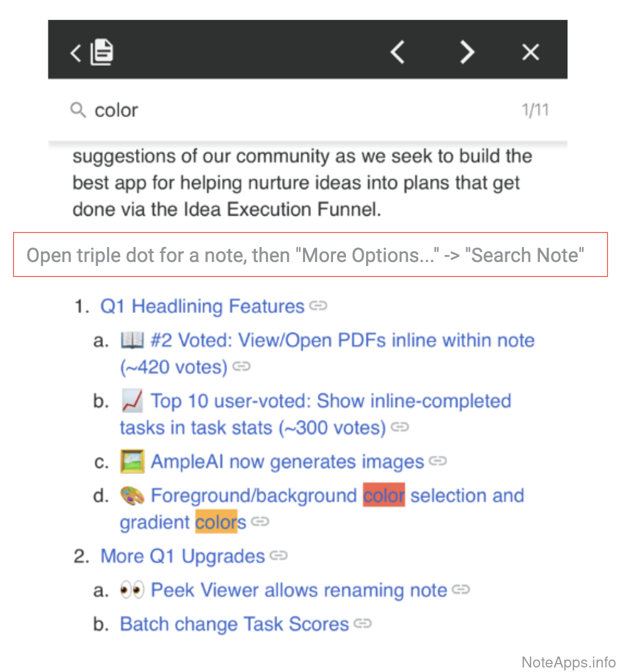
Task: Click anchor icon beside AmpleAI generates images
Action: pos(437,460)
